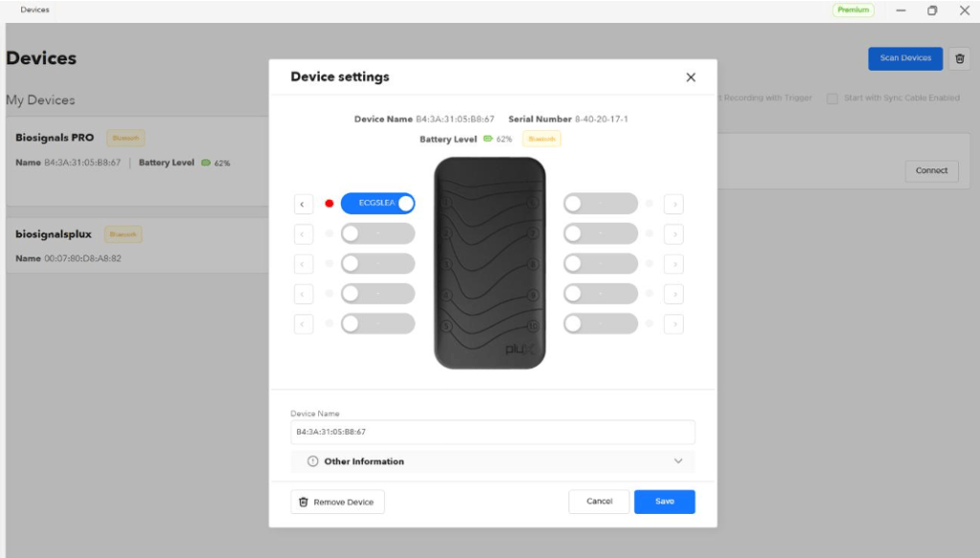Click the Serial Number 8-40-20-17-1 text
This screenshot has width=980, height=558.
[x=568, y=119]
